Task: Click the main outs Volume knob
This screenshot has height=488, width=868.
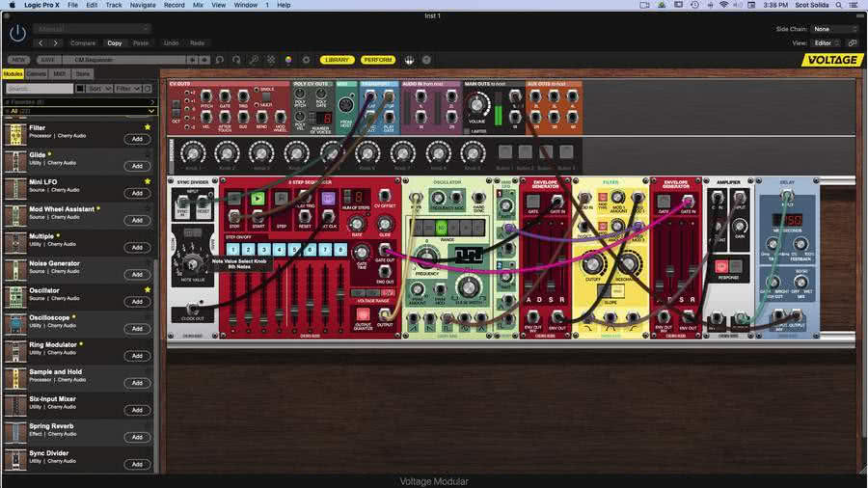Action: tap(476, 104)
